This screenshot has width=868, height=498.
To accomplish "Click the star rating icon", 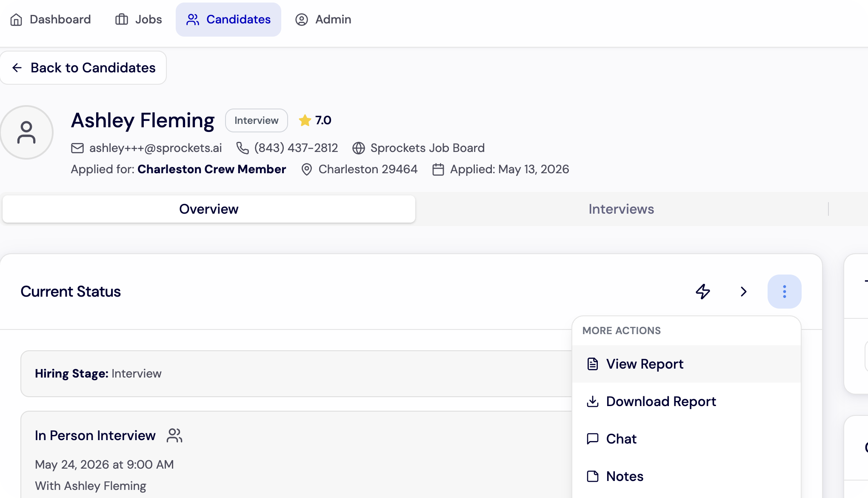I will (305, 120).
